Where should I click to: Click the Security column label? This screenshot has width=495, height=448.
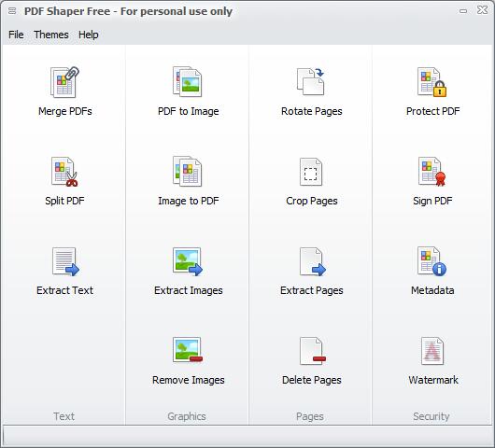tap(431, 416)
